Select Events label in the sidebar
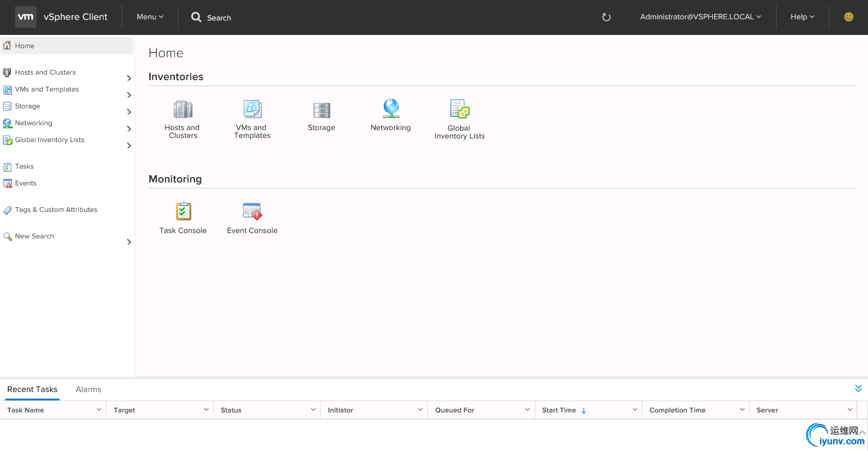This screenshot has height=451, width=868. pos(26,183)
